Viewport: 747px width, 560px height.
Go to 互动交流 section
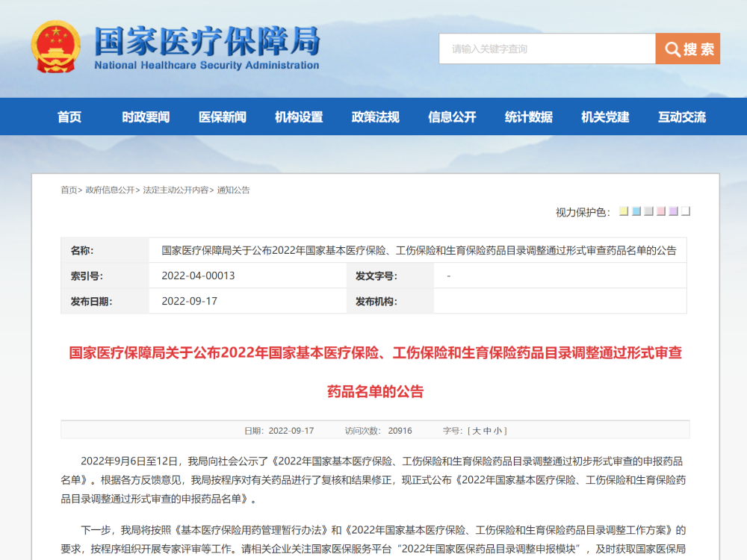click(x=682, y=116)
